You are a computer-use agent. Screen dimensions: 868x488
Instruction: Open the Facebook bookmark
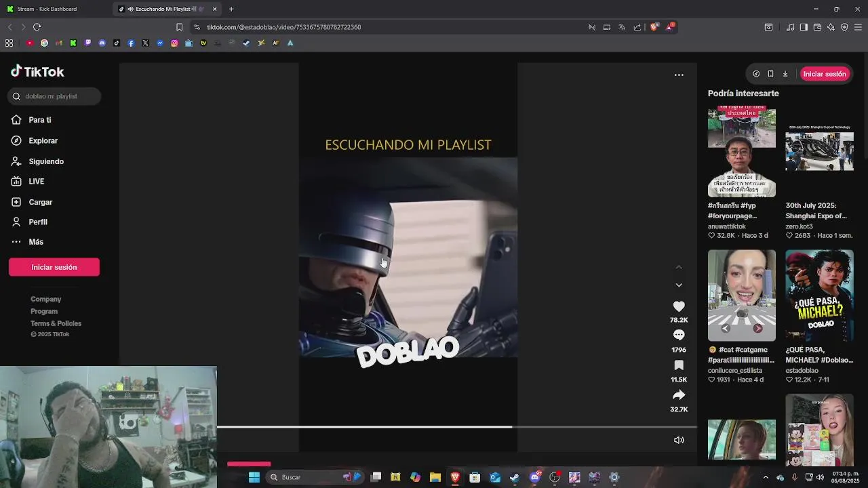(131, 43)
